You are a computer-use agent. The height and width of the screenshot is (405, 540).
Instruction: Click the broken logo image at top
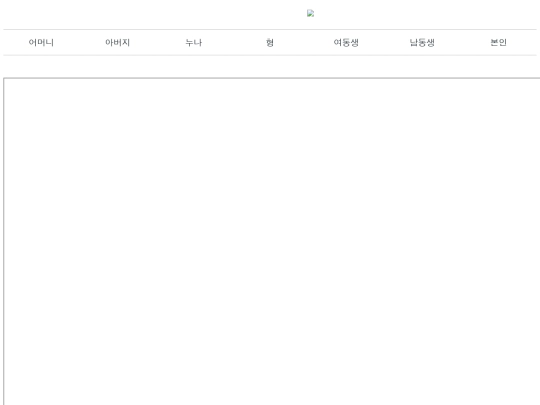coord(311,13)
